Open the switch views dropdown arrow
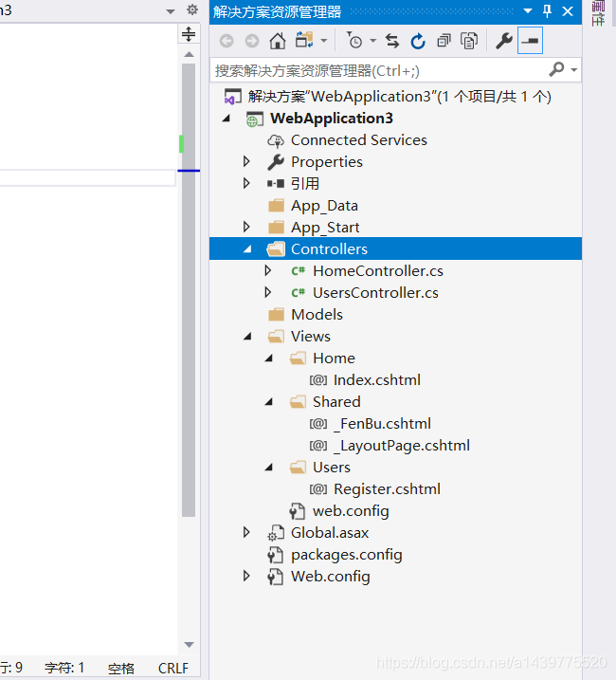Screen dimensions: 616x680 (x=324, y=41)
